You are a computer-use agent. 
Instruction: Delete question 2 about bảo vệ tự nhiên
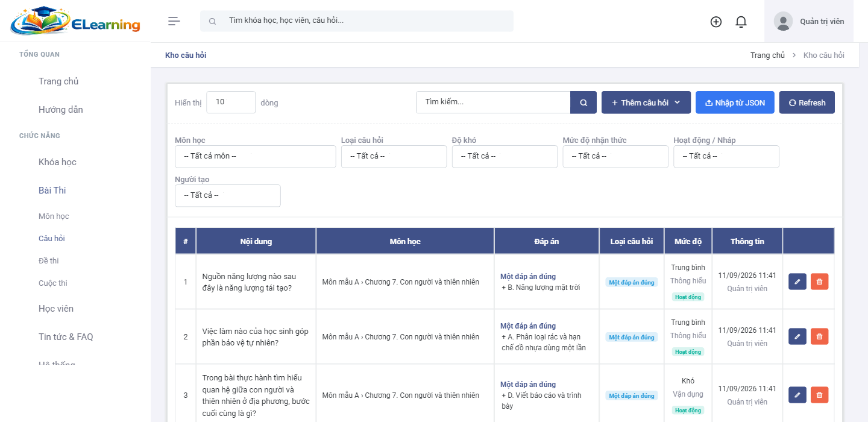[x=819, y=336]
